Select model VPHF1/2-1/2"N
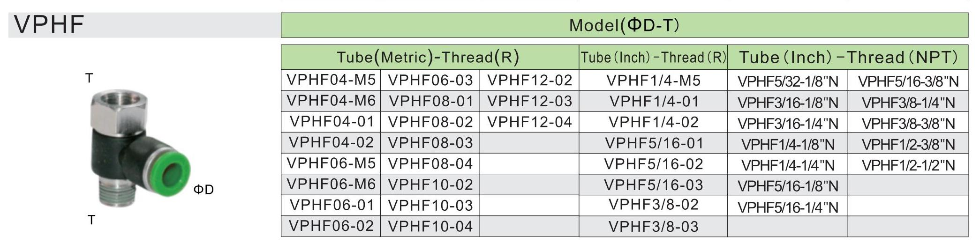Viewport: 980px width, 251px height. (908, 165)
